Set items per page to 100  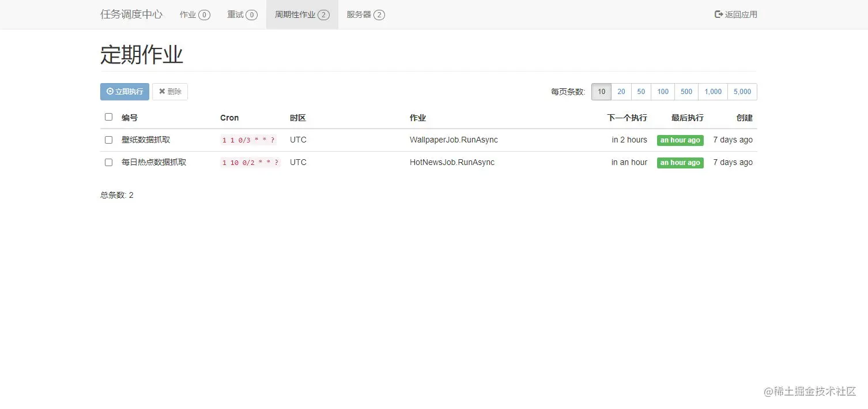tap(663, 92)
